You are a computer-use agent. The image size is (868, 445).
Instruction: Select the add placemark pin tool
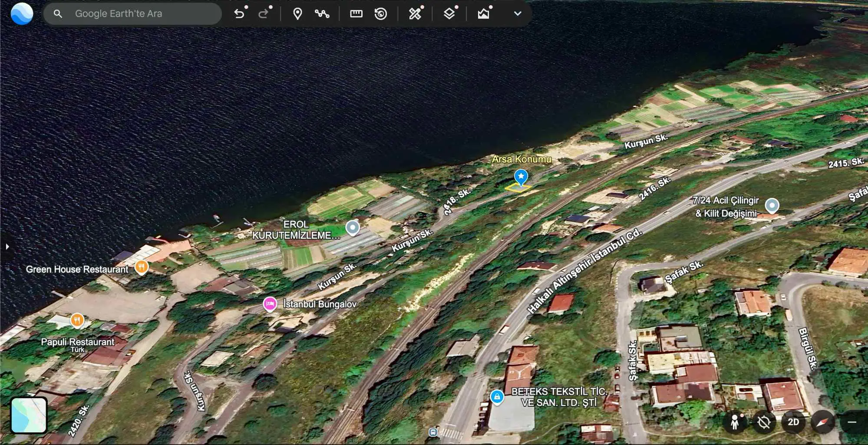click(x=297, y=14)
